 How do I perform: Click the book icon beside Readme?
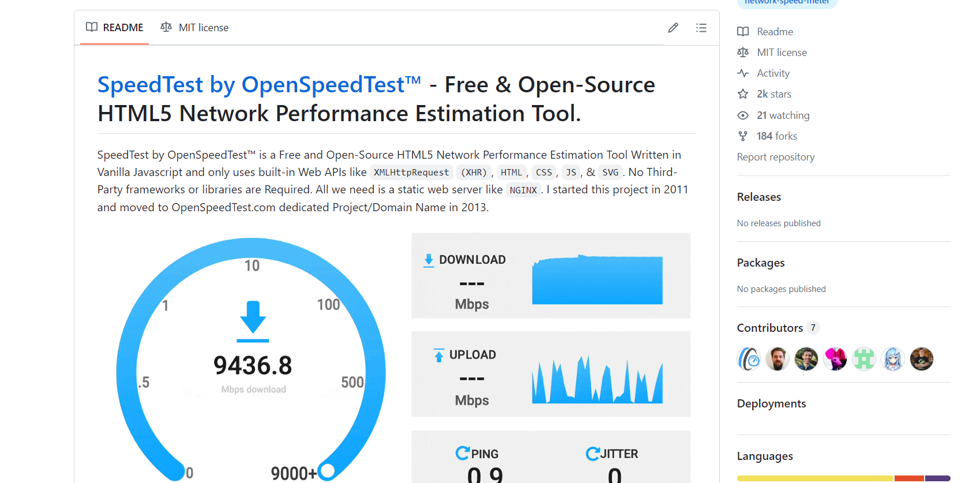tap(743, 32)
